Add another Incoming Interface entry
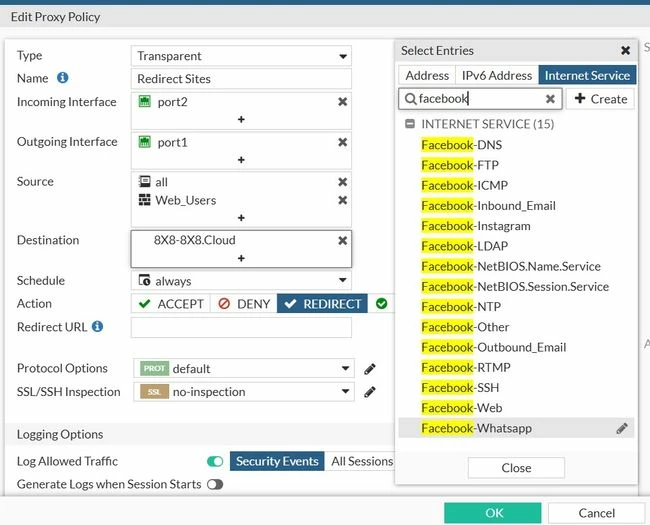650x525 pixels. 241,119
